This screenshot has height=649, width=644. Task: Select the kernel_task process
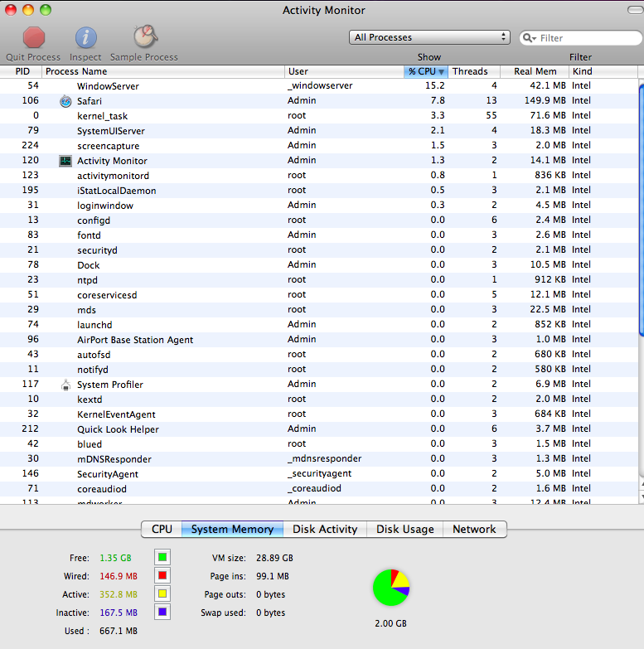(x=319, y=115)
